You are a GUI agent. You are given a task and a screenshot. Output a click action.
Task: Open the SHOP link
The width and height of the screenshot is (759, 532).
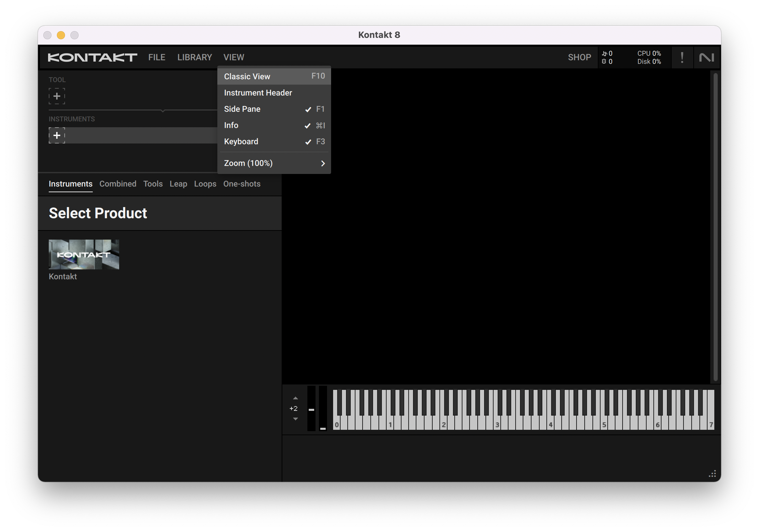[579, 58]
